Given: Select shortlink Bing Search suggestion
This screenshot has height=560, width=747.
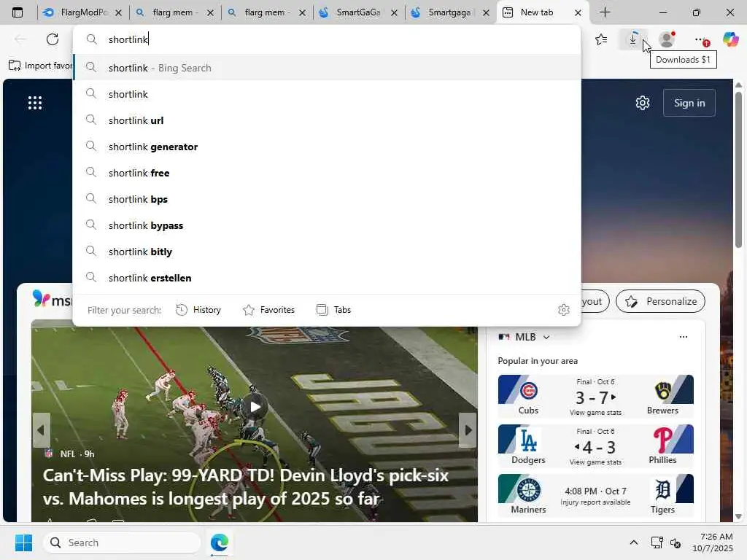Looking at the screenshot, I should [x=328, y=68].
